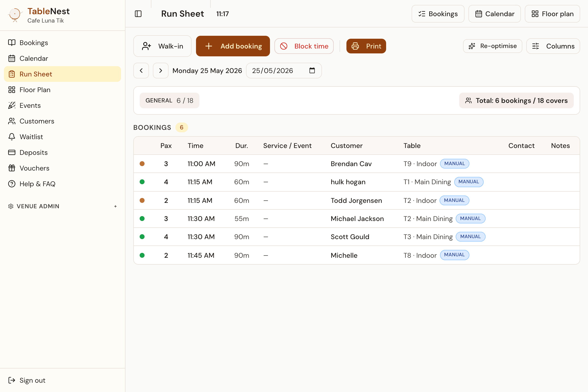Click the T2 · Indoor table cell
The height and width of the screenshot is (392, 588).
click(x=420, y=200)
